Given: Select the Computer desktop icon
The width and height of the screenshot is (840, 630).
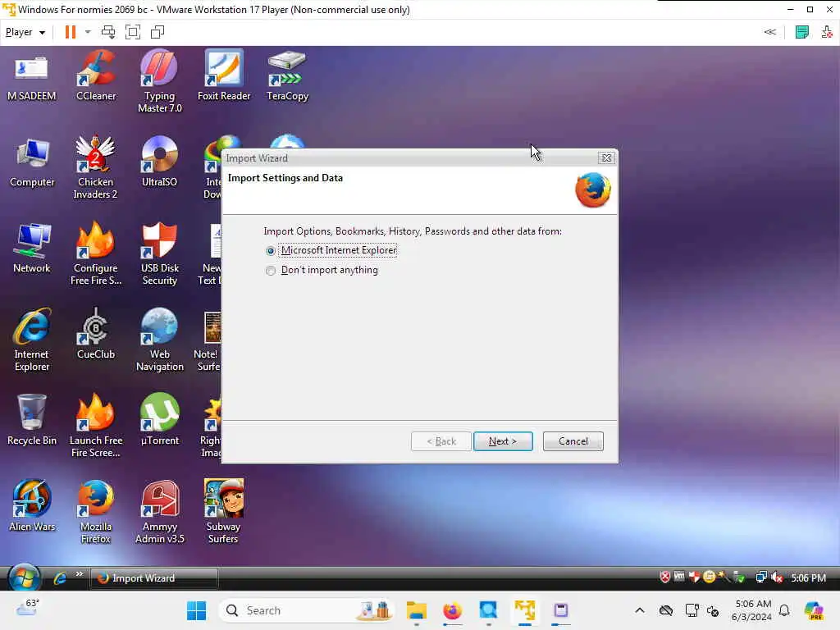Looking at the screenshot, I should pos(32,163).
